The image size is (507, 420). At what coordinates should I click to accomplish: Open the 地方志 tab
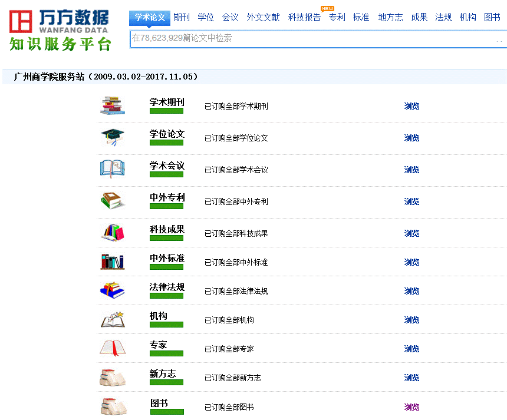click(391, 17)
